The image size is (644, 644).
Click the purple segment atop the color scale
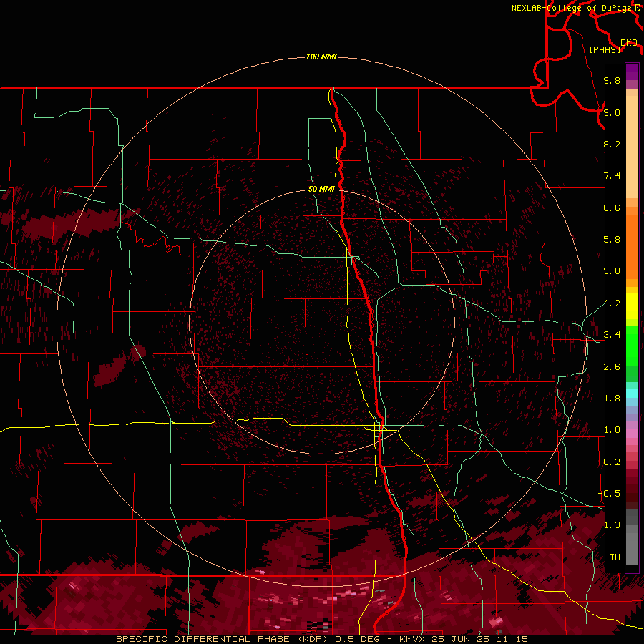pos(632,72)
